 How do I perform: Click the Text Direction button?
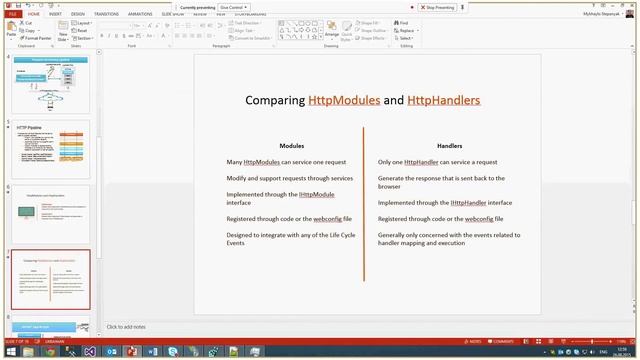click(x=244, y=23)
